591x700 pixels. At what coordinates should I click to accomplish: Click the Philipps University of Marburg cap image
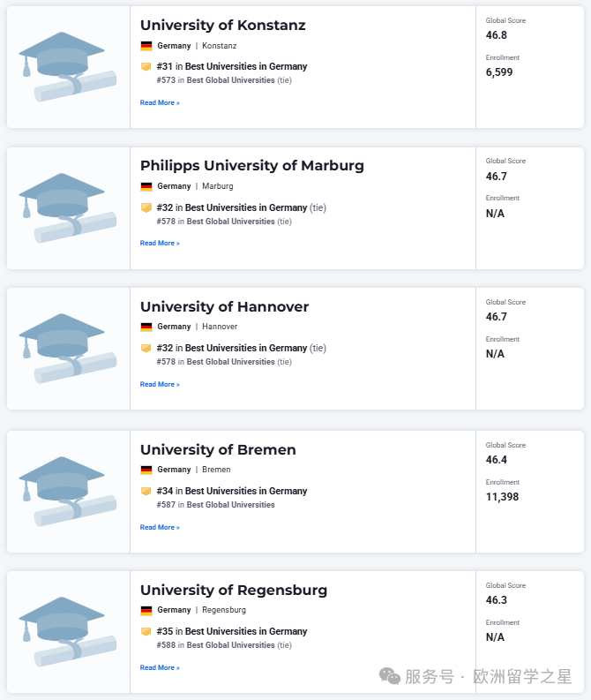coord(68,208)
